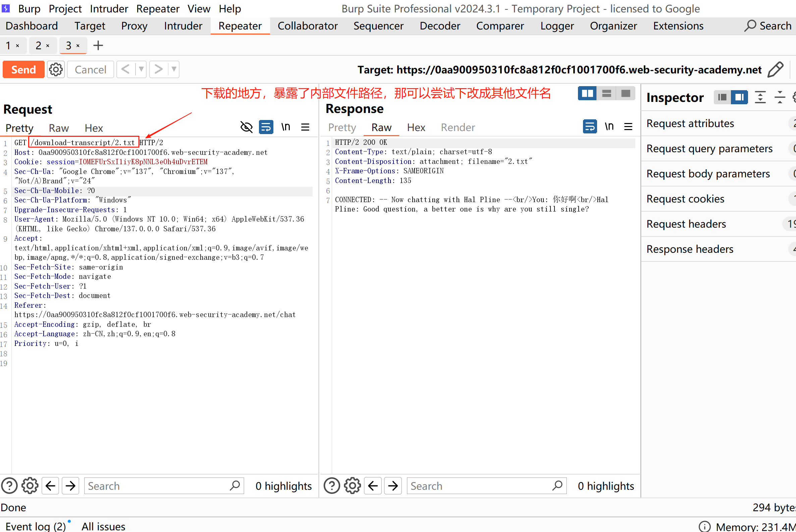This screenshot has height=532, width=796.
Task: Open the Event log link
Action: 36,526
